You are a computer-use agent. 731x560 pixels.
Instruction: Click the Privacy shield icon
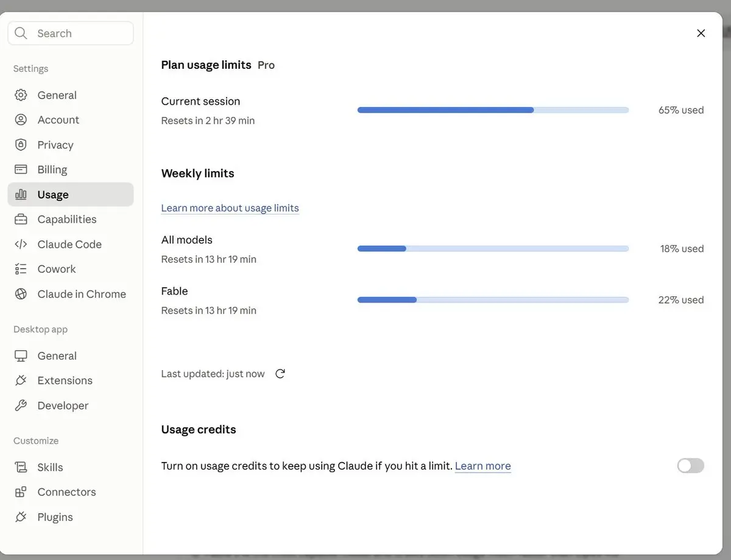(21, 145)
